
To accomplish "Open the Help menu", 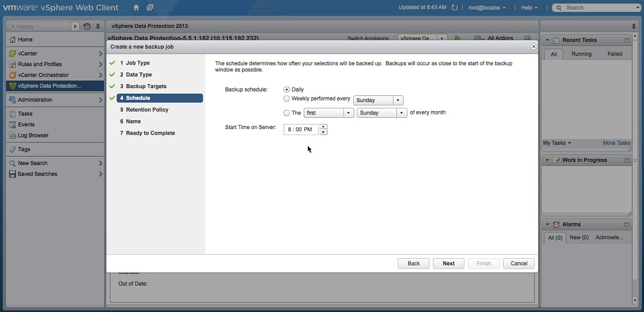I will point(529,7).
